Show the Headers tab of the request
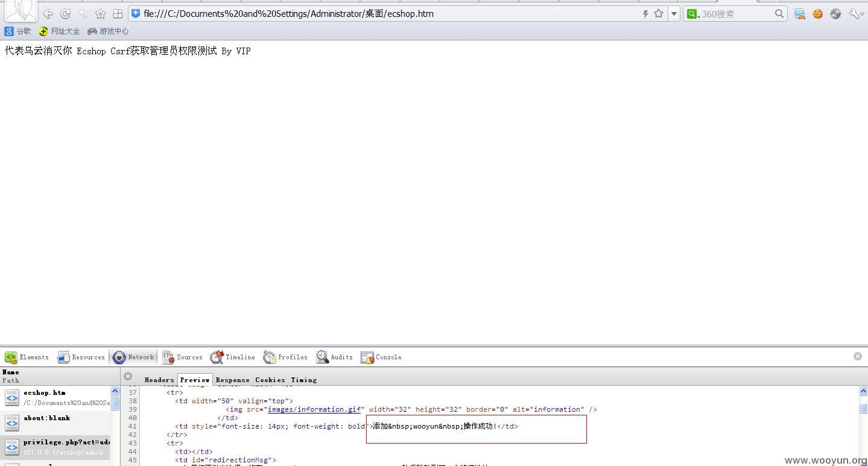The height and width of the screenshot is (466, 868). pos(159,380)
